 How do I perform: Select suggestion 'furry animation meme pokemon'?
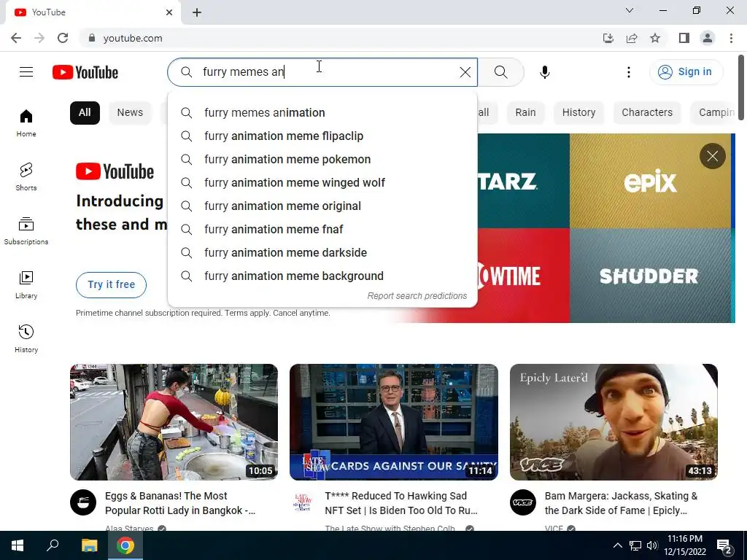click(322, 159)
